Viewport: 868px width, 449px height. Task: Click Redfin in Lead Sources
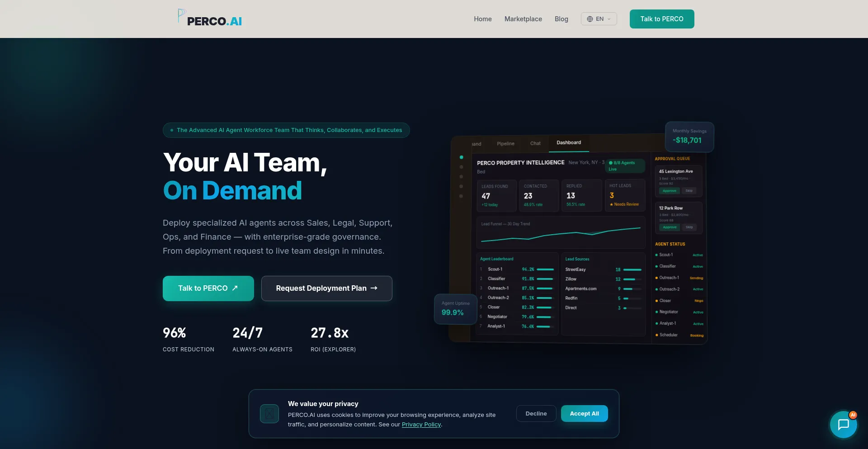tap(571, 298)
